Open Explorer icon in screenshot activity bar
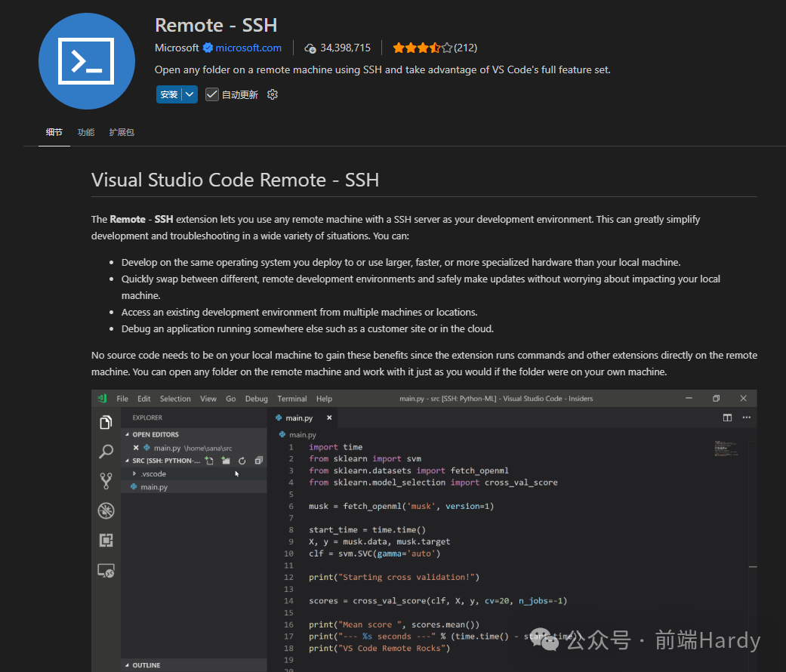This screenshot has height=672, width=786. (x=106, y=422)
